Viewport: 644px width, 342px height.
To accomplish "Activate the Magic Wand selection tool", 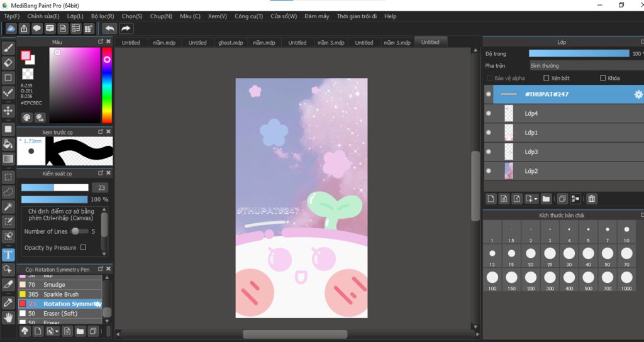I will tap(8, 207).
